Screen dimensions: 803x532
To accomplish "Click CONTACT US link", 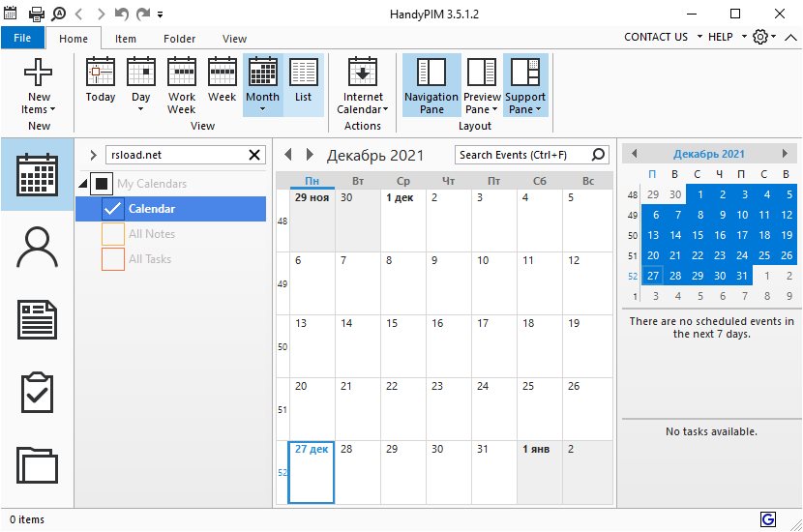I will [656, 37].
